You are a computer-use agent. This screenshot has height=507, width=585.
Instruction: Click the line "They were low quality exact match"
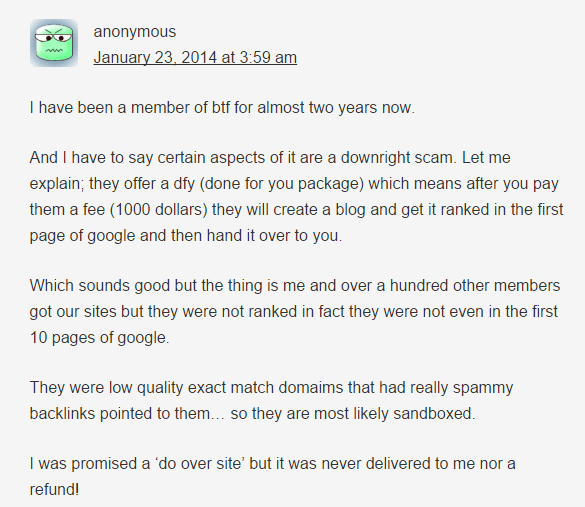pyautogui.click(x=271, y=388)
